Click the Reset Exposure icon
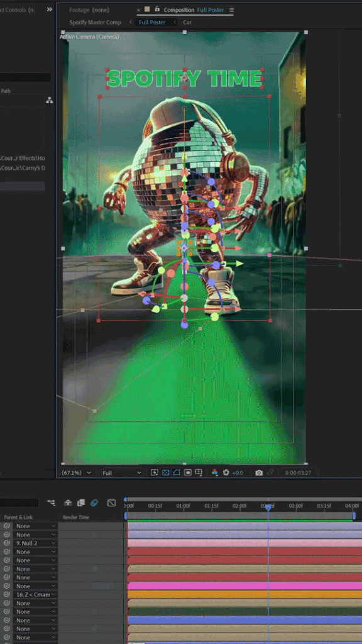This screenshot has height=644, width=362. tap(226, 473)
